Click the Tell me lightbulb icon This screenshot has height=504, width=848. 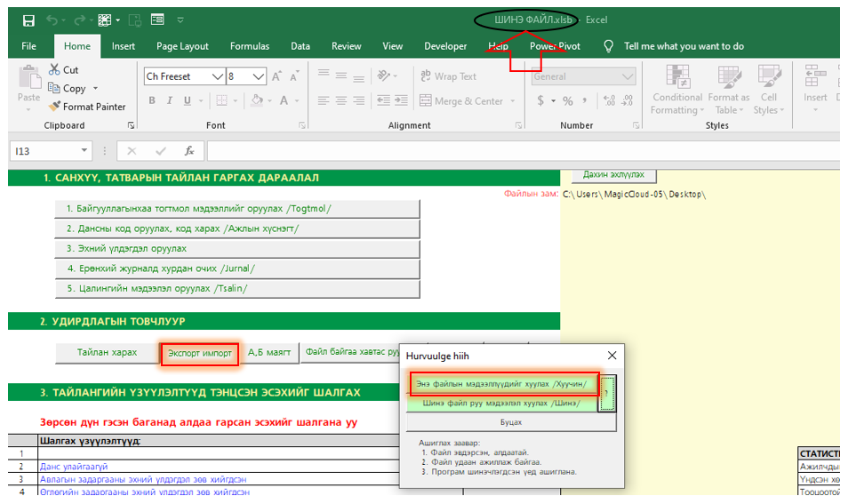click(x=609, y=46)
